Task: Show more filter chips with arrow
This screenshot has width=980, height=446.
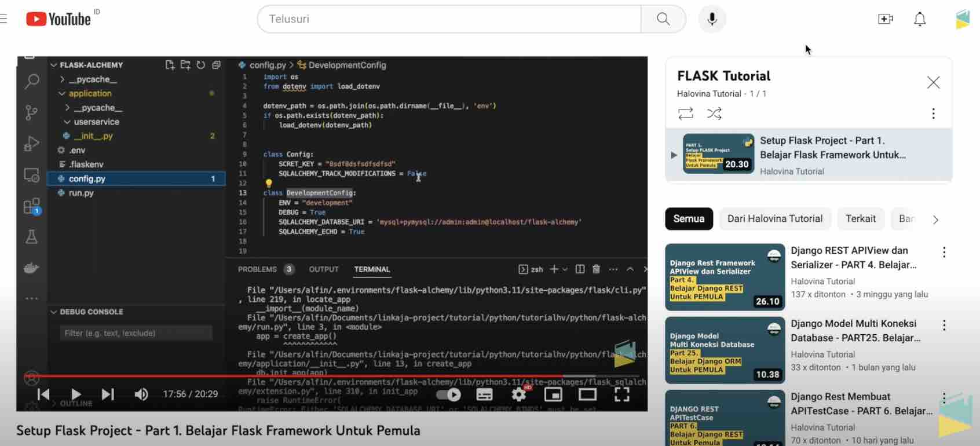Action: click(x=935, y=220)
